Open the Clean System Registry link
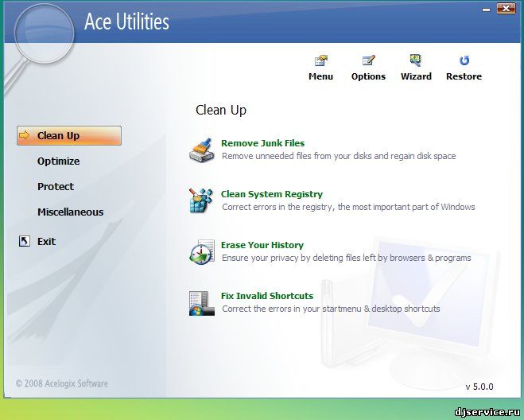Image resolution: width=524 pixels, height=420 pixels. coord(271,194)
